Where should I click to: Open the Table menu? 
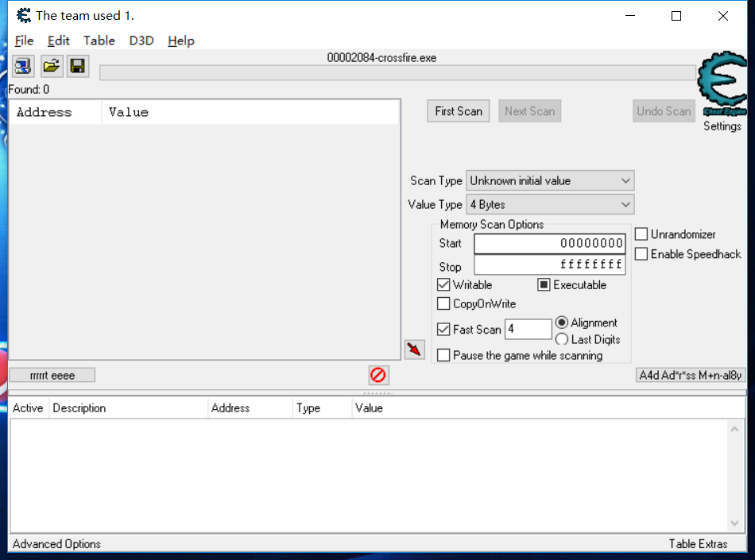(x=99, y=41)
